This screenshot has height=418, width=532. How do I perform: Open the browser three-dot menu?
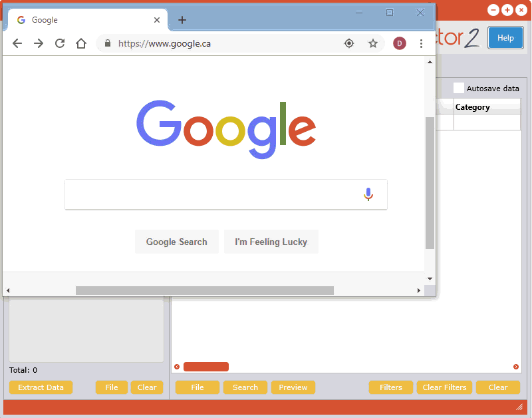(x=421, y=43)
